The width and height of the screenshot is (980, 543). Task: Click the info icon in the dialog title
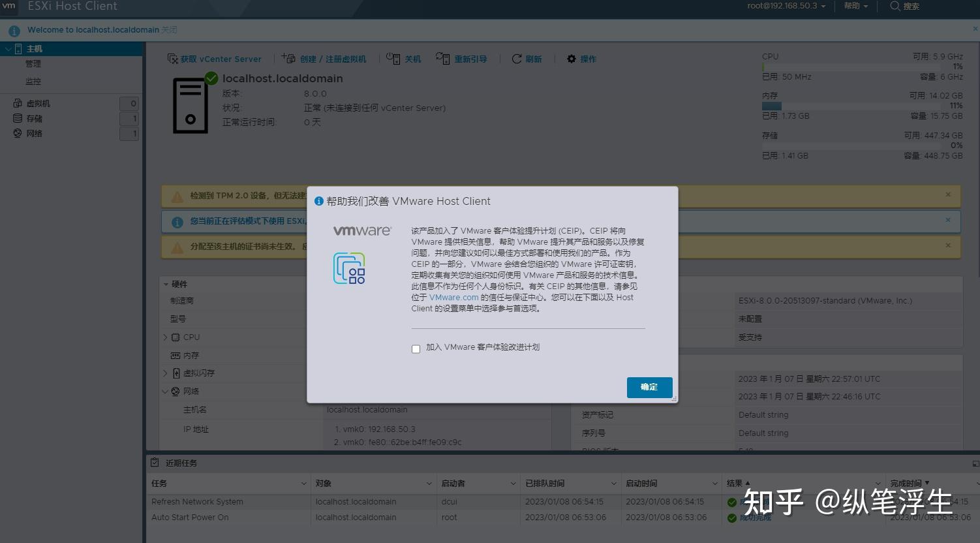(319, 201)
